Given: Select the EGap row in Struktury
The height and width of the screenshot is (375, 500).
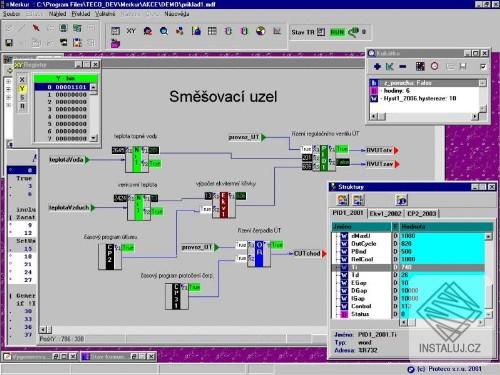Looking at the screenshot, I should coord(408,283).
